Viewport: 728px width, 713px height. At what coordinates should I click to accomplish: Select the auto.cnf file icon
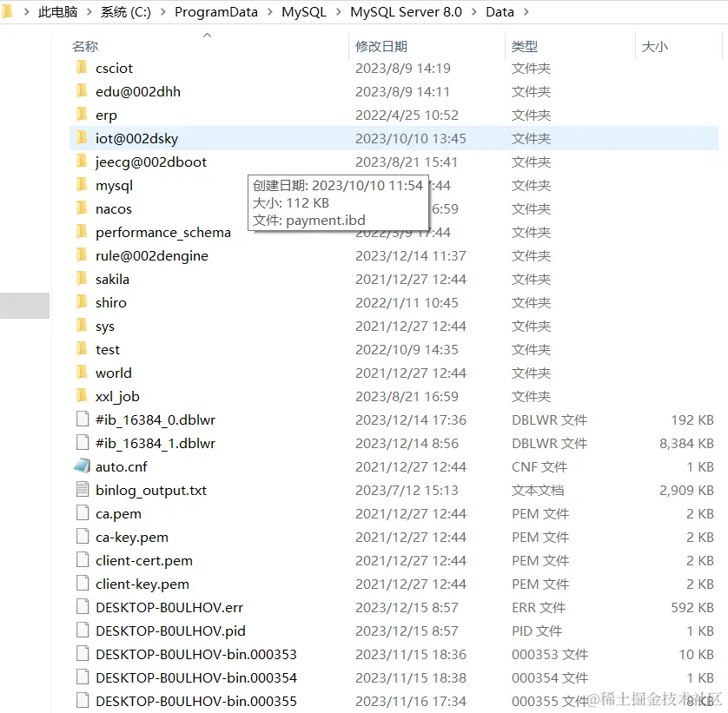[83, 466]
